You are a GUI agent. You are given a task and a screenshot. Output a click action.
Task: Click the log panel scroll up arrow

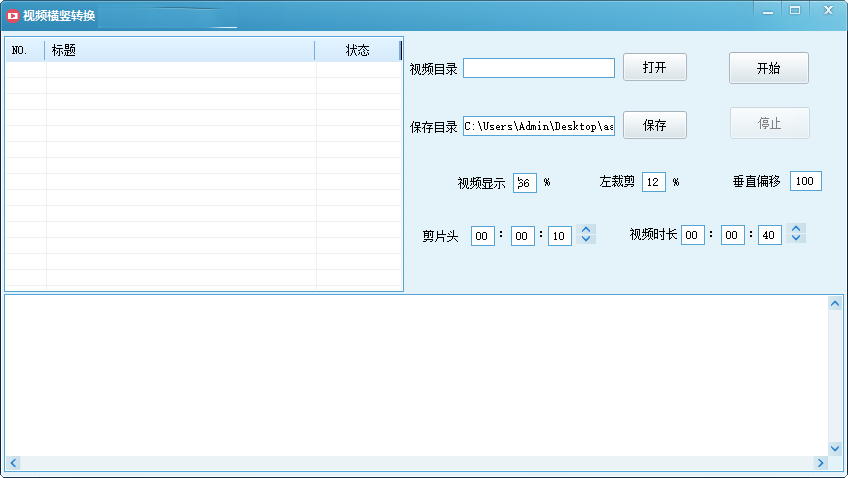[x=834, y=303]
